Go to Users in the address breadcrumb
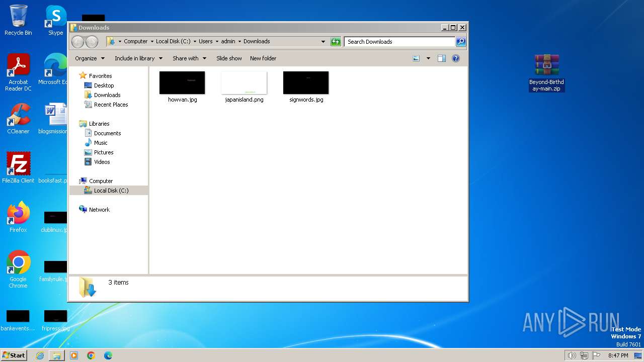The width and height of the screenshot is (644, 362). (205, 42)
